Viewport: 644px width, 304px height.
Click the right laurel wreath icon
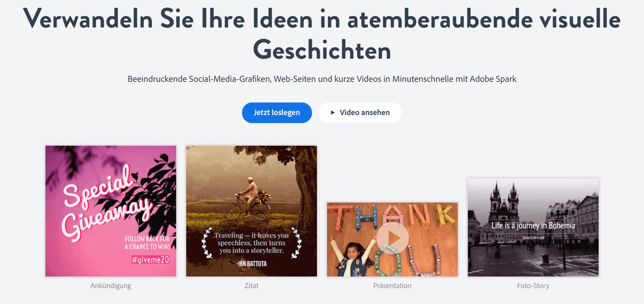point(296,243)
